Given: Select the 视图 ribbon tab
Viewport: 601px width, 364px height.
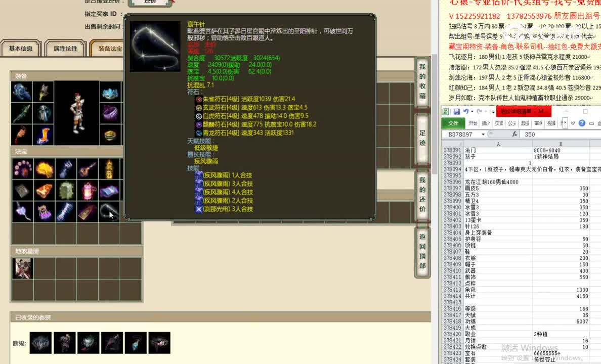Looking at the screenshot, I should click(551, 123).
